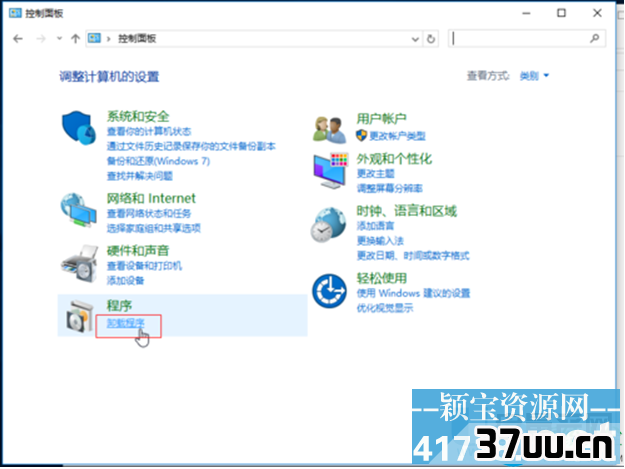Open 时钟、语言和区域 category heading

pos(407,211)
